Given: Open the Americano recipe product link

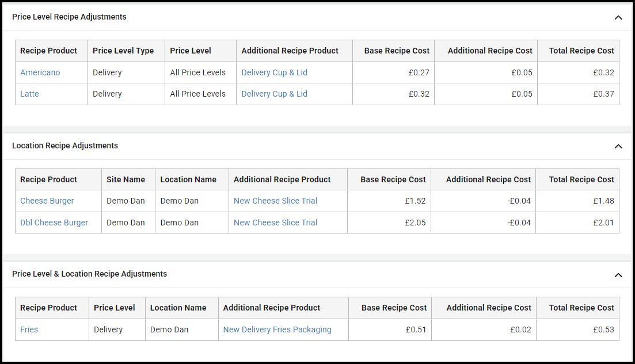Looking at the screenshot, I should [40, 72].
